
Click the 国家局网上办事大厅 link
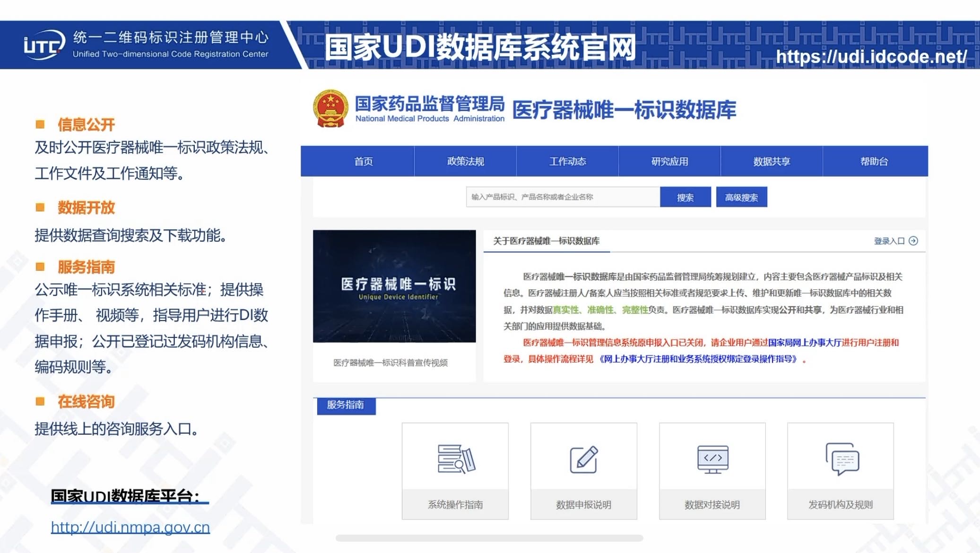click(x=805, y=343)
